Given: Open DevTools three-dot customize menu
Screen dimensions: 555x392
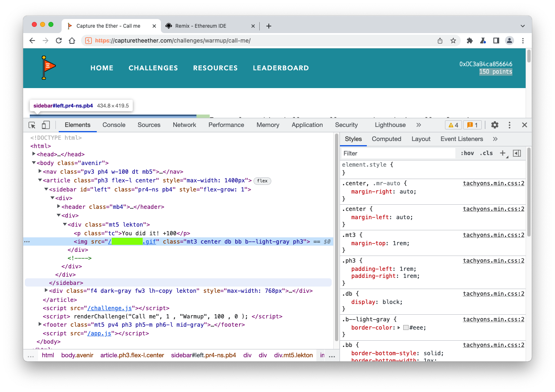Looking at the screenshot, I should [x=510, y=125].
